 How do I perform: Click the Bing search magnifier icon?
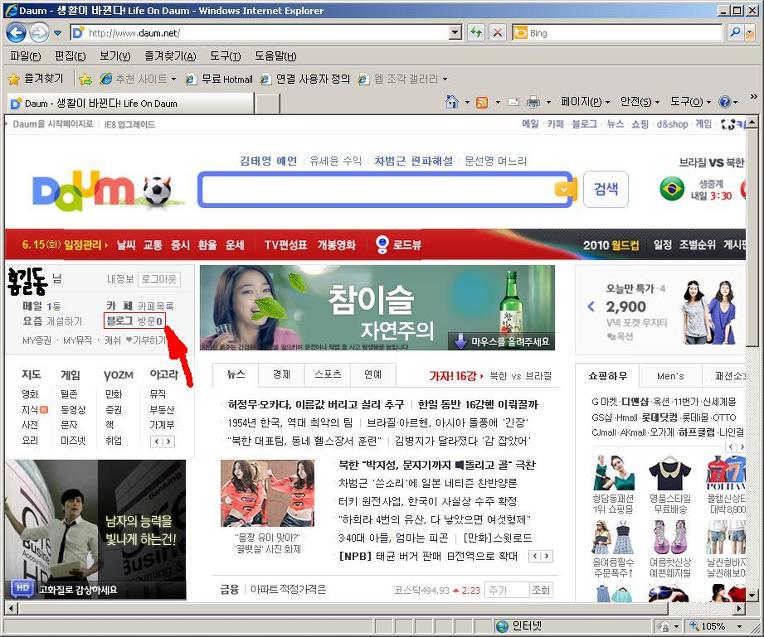coord(735,33)
